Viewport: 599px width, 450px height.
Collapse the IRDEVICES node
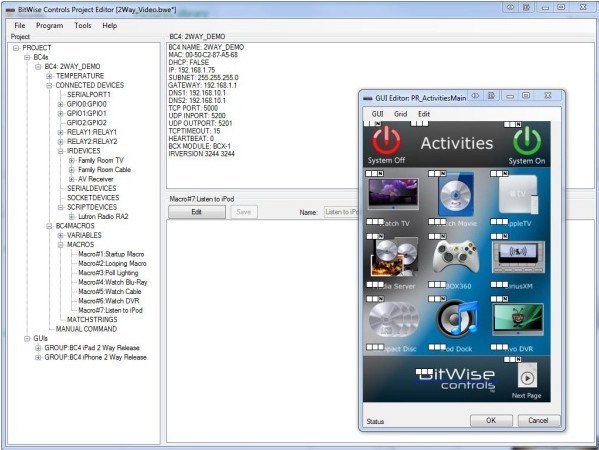(60, 151)
